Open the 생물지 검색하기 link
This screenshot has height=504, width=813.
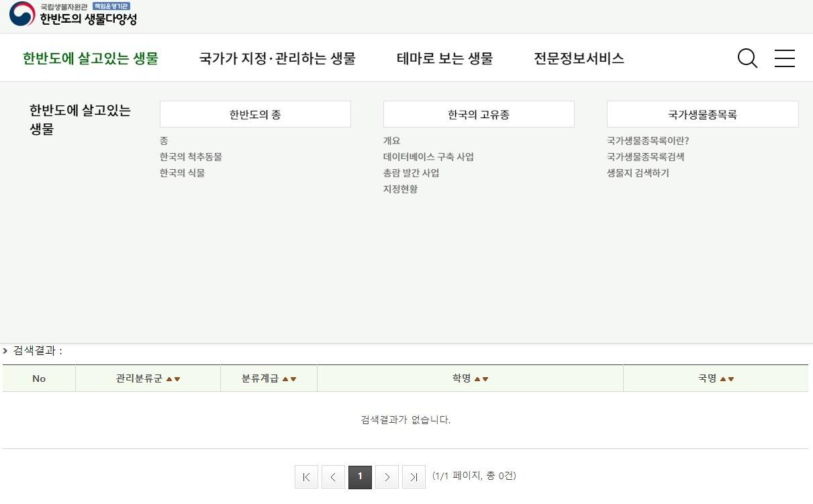(638, 173)
